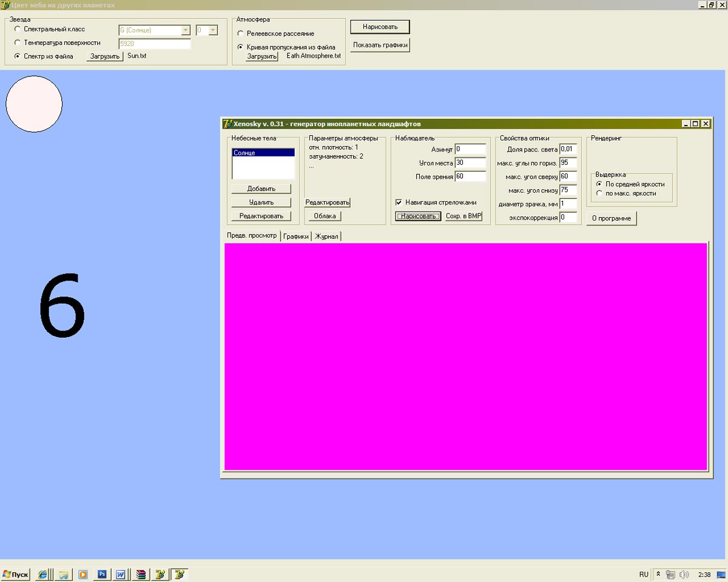Select Солнце in the celestial bodies list

point(263,153)
